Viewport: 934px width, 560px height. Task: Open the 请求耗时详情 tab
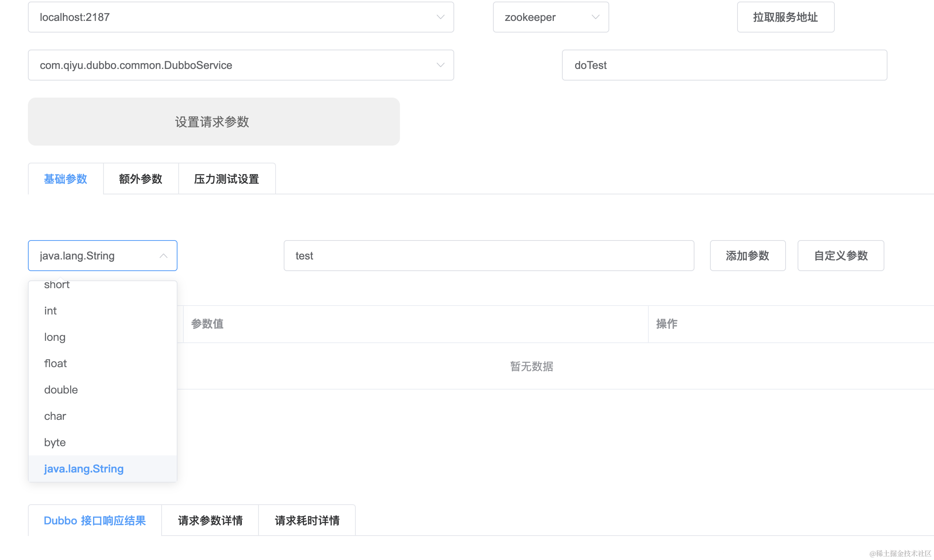coord(307,520)
